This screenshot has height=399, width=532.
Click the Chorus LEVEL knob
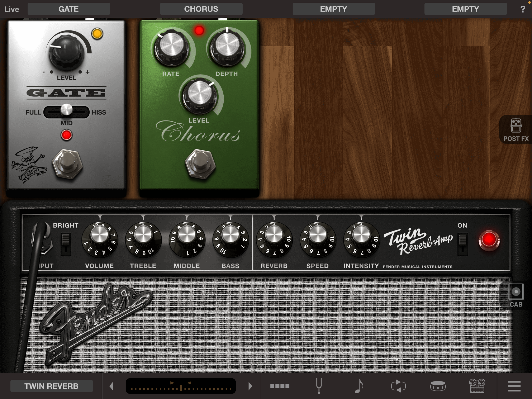point(199,96)
